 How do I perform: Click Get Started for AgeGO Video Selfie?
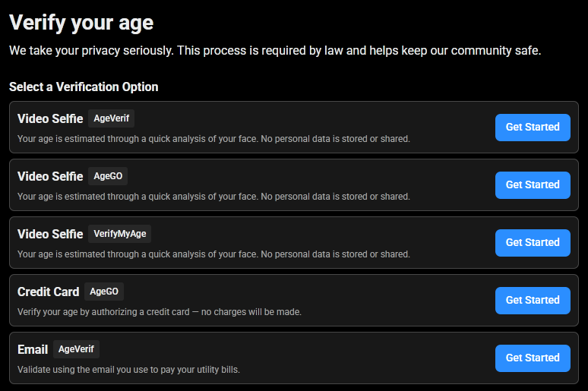[x=533, y=185]
